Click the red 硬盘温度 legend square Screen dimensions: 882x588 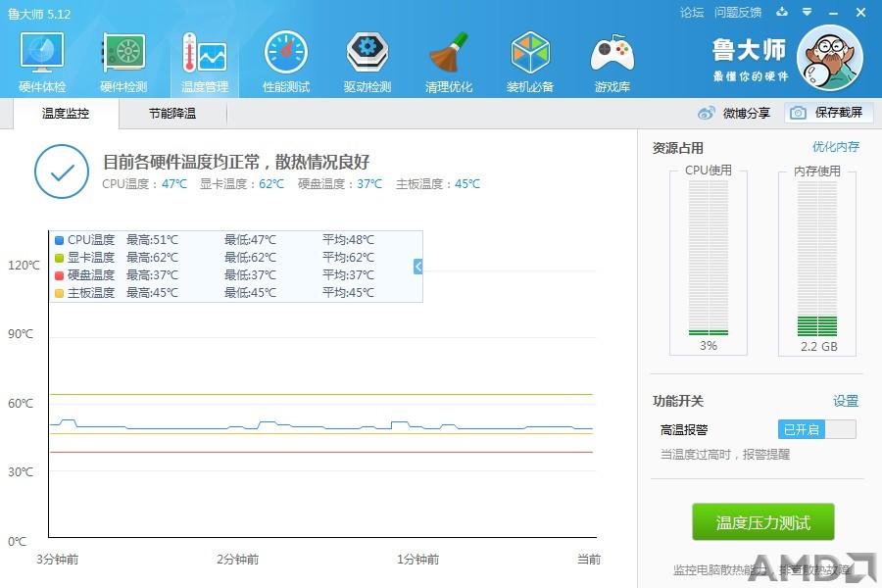[x=59, y=275]
